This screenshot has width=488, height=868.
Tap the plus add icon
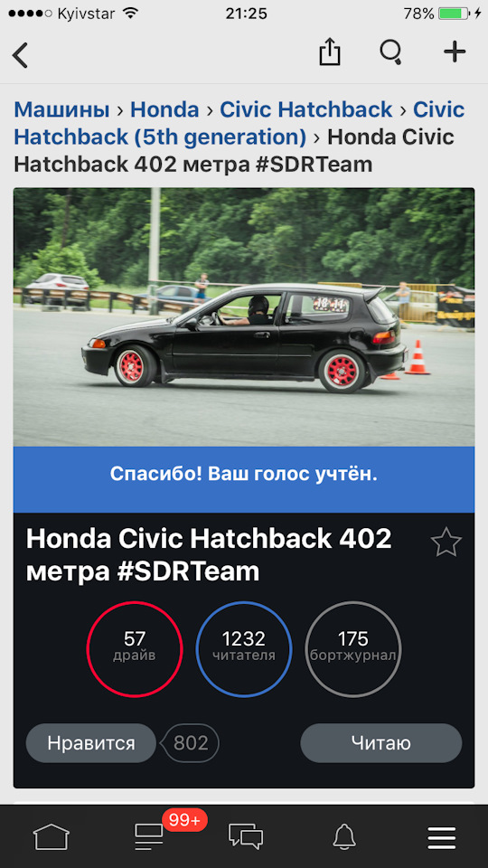[x=455, y=52]
